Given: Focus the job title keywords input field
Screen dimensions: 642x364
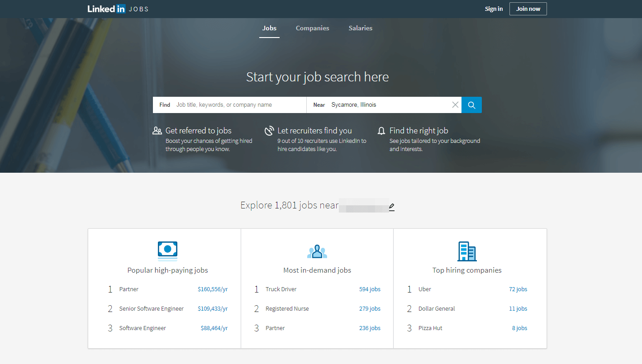Looking at the screenshot, I should 238,105.
